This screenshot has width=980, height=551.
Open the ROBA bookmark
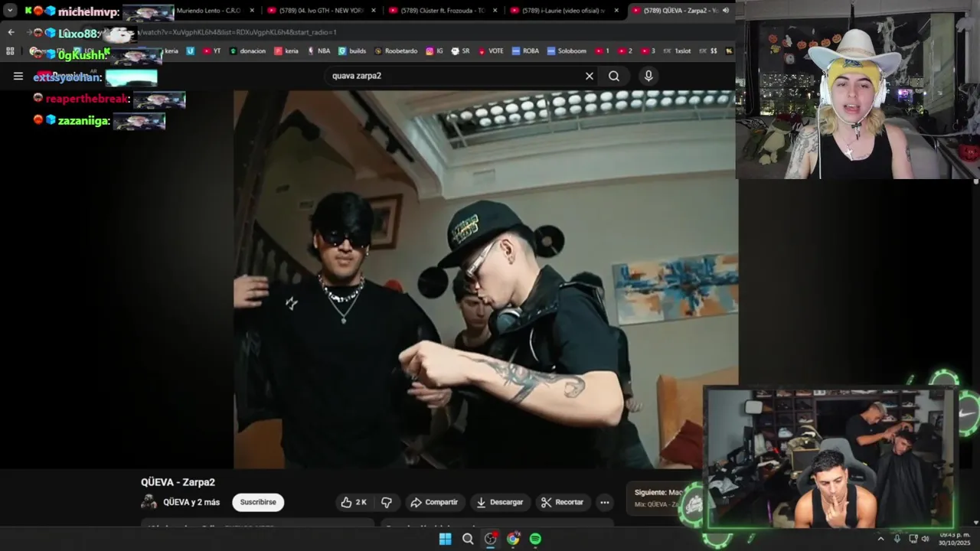[x=526, y=51]
